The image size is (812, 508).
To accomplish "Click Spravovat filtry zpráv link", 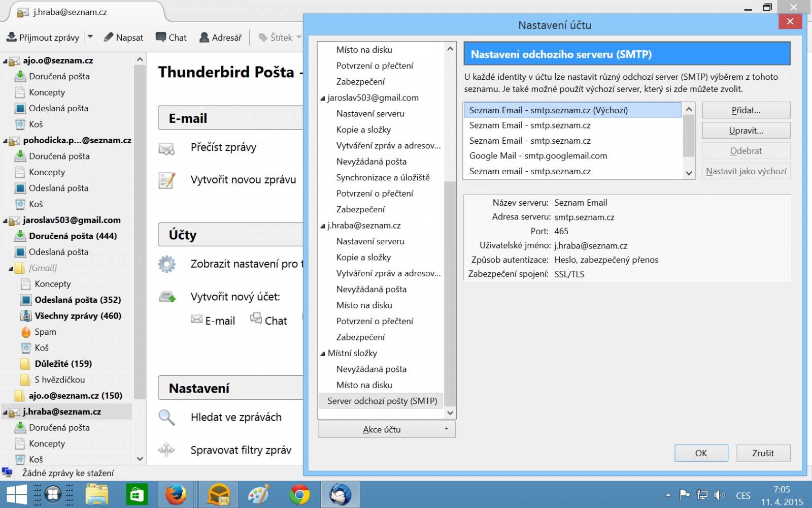I will tap(241, 450).
